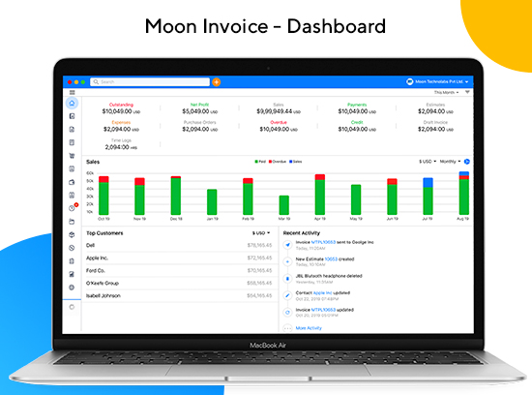Open Apple Inc link in contact activity

pos(322,292)
